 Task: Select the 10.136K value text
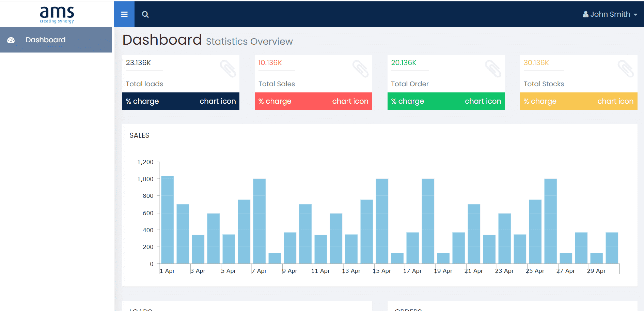(x=270, y=63)
